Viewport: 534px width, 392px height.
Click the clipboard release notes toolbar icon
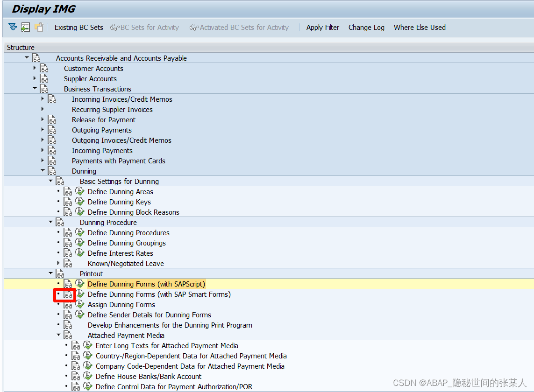39,27
